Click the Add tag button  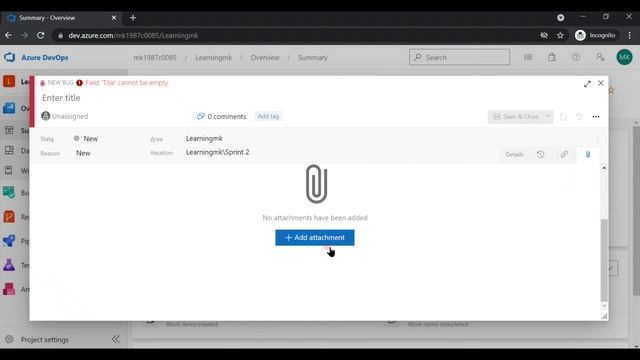point(268,116)
